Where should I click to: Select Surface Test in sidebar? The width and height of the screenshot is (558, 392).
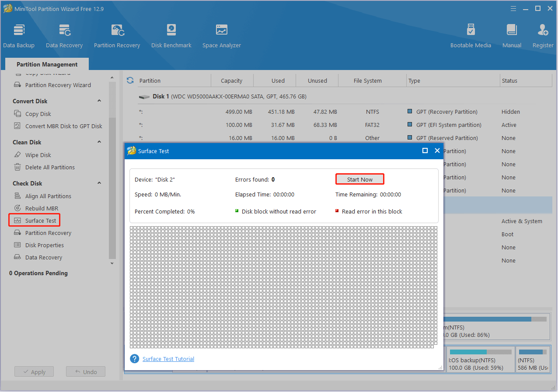pos(35,220)
